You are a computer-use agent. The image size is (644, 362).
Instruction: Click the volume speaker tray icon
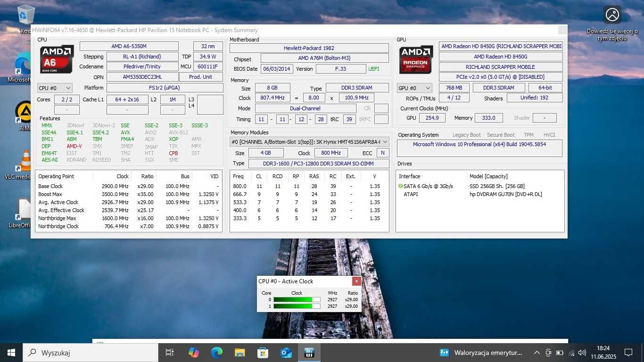(582, 353)
